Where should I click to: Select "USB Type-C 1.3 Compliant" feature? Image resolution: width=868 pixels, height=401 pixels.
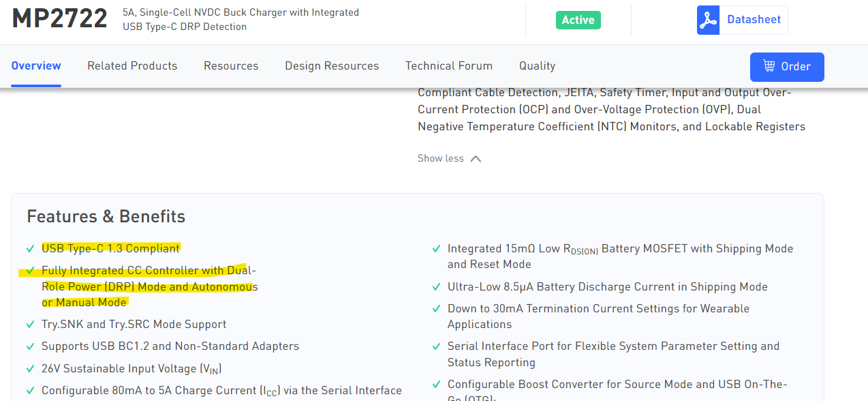(x=111, y=248)
